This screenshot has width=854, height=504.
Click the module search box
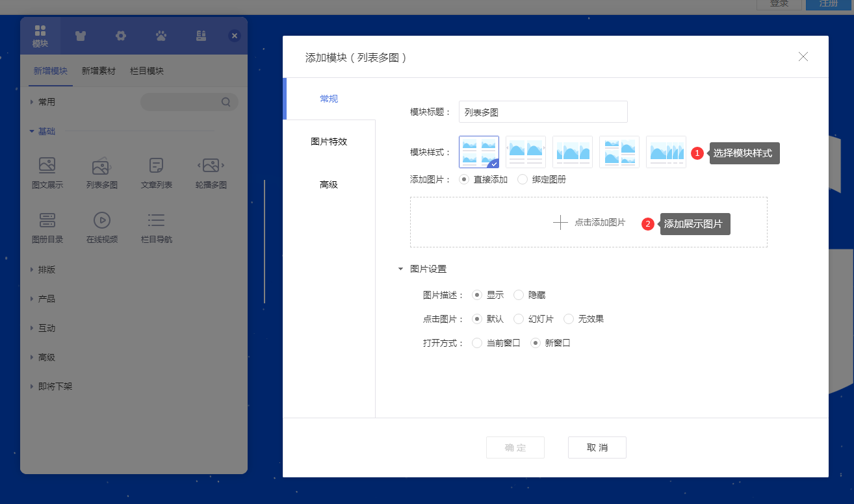(189, 102)
